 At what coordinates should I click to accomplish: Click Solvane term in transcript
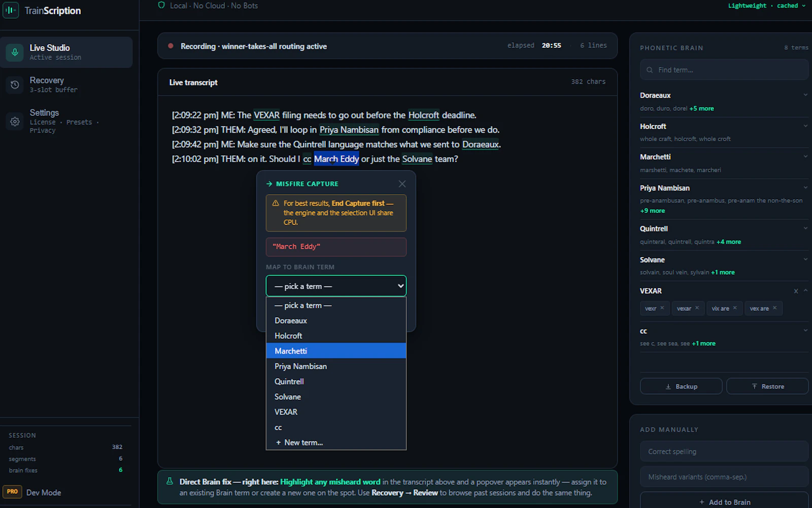point(417,159)
